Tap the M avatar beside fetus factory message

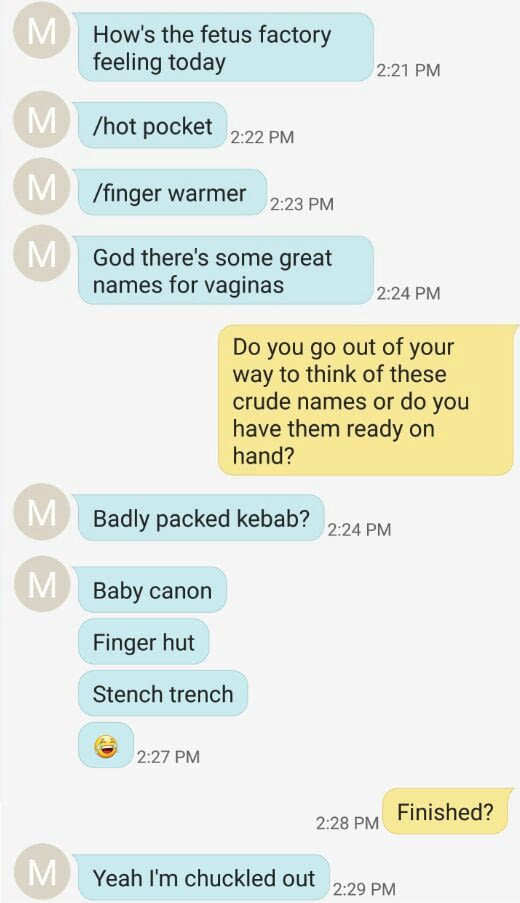pyautogui.click(x=41, y=31)
